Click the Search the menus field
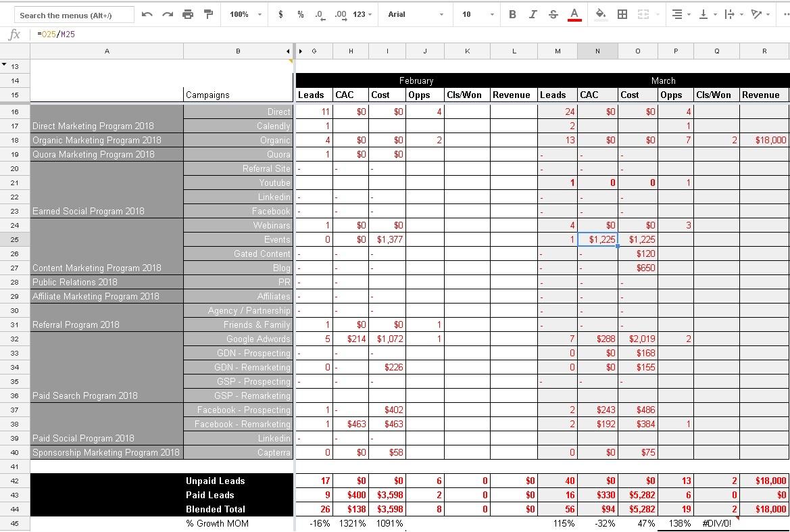790x532 pixels. [x=74, y=15]
